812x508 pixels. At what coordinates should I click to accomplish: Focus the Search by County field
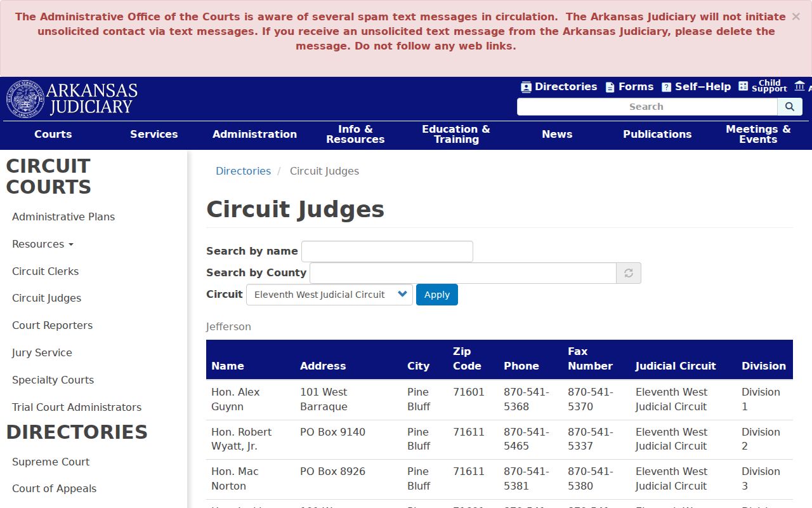pyautogui.click(x=463, y=273)
